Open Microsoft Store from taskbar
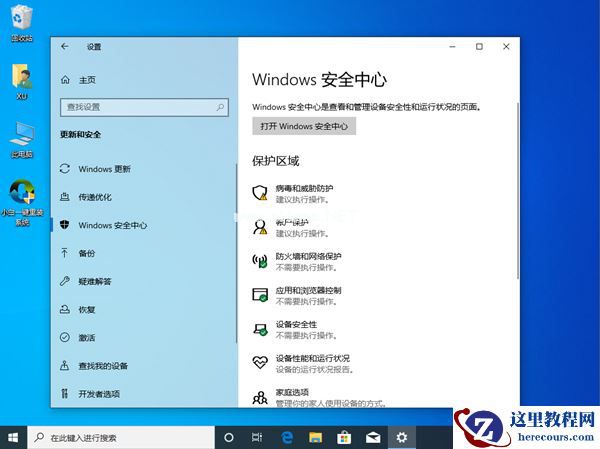 tap(344, 437)
